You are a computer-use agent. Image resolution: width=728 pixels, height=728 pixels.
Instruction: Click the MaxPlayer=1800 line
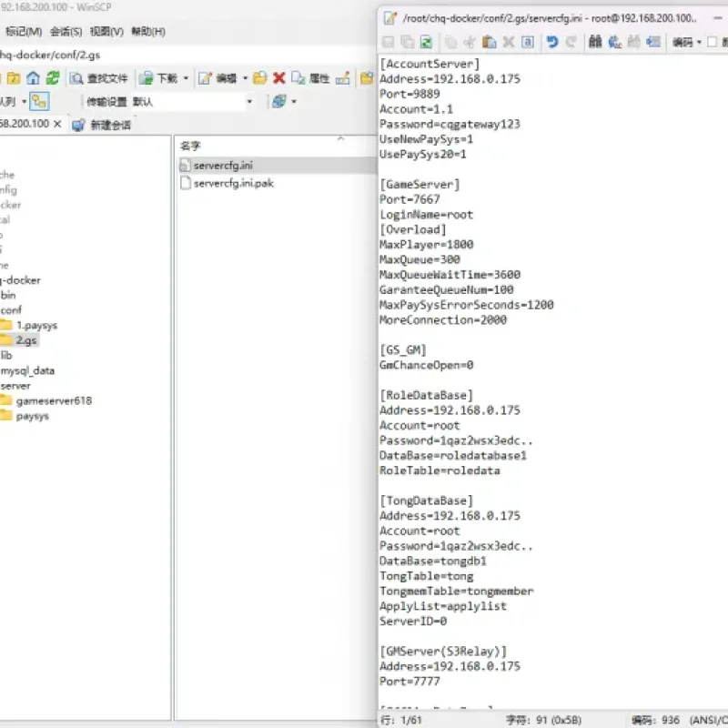coord(426,244)
